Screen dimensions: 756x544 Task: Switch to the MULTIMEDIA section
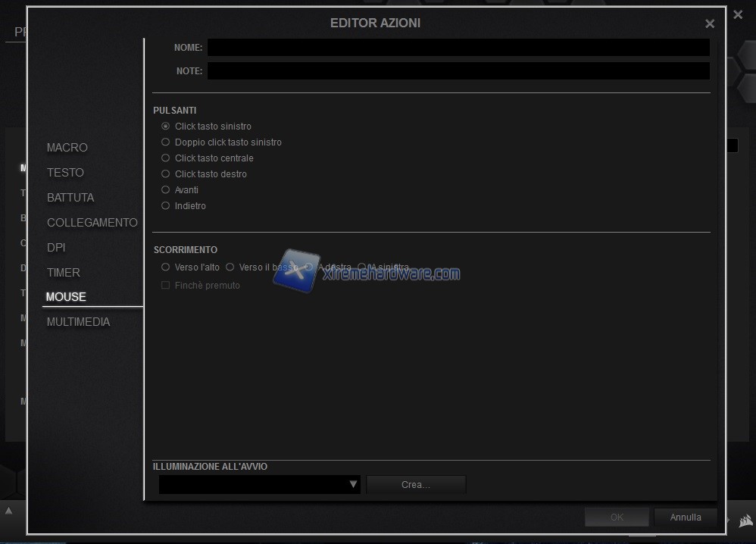coord(78,322)
